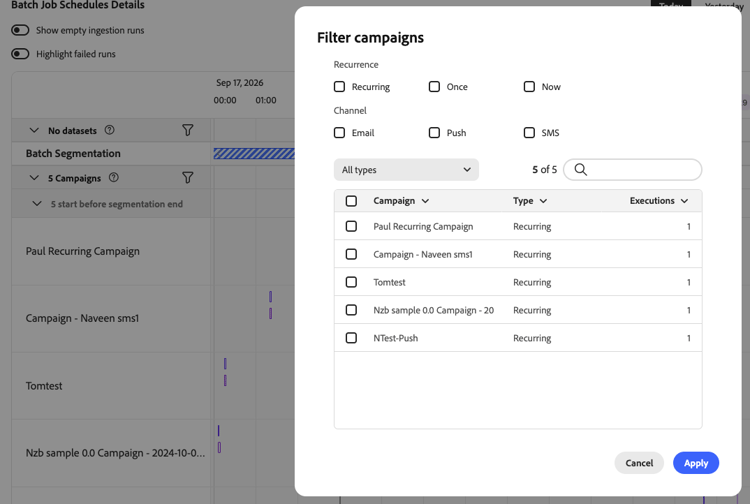Click Tomtest label in the schedule list
This screenshot has width=750, height=504.
tap(44, 386)
